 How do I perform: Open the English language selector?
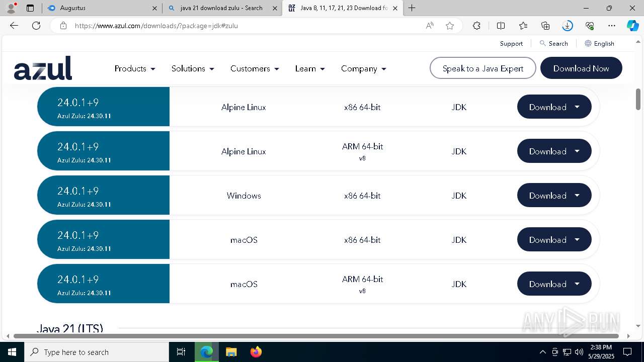pyautogui.click(x=599, y=44)
